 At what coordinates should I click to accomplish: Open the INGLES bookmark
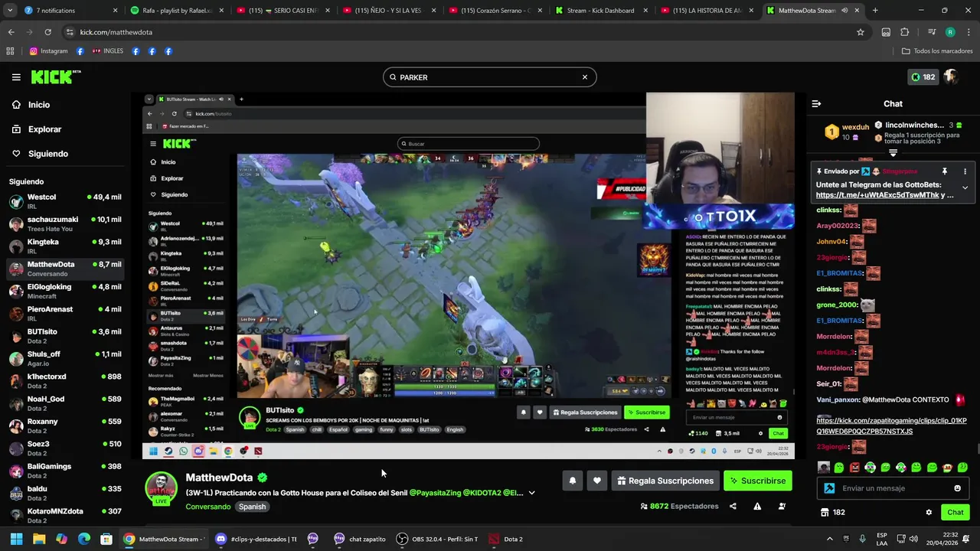pyautogui.click(x=107, y=51)
